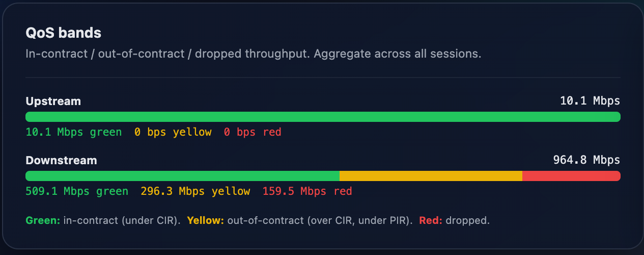Click the 509.1 Mbps green downstream legend
Image resolution: width=644 pixels, height=255 pixels.
77,191
